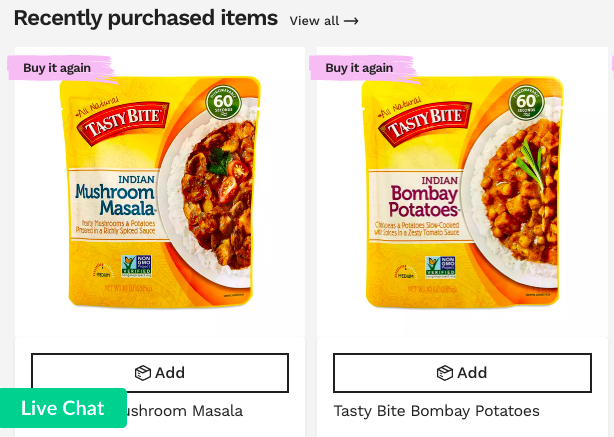
Task: Open the Live Chat widget
Action: click(63, 408)
